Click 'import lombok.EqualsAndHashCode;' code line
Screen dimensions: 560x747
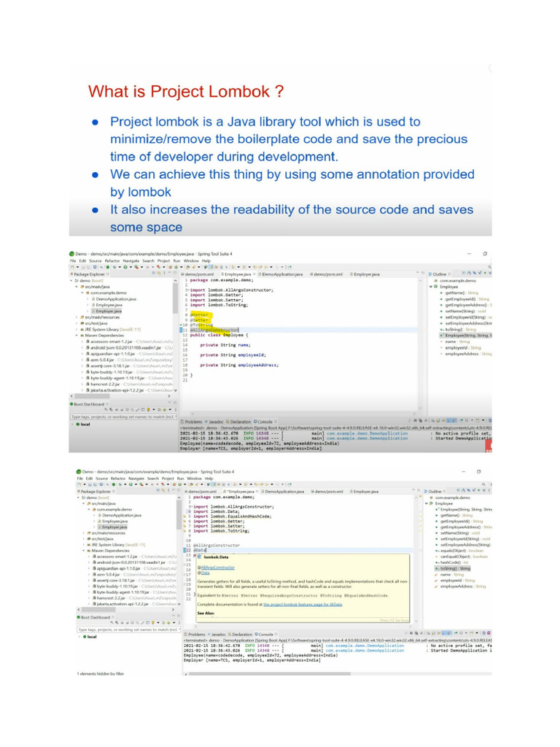(x=233, y=516)
